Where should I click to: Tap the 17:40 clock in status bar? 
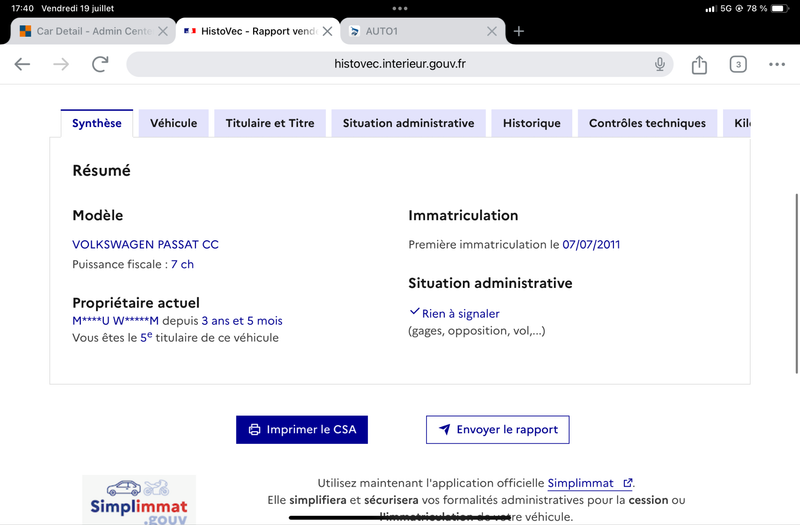(x=22, y=8)
